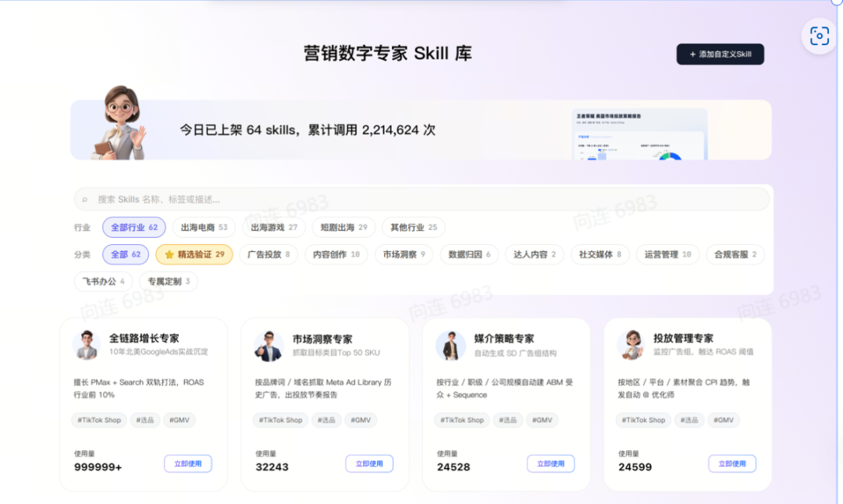Click #TikTok Shop tag on 市场洞察专家 card
The height and width of the screenshot is (504, 843).
pyautogui.click(x=281, y=421)
